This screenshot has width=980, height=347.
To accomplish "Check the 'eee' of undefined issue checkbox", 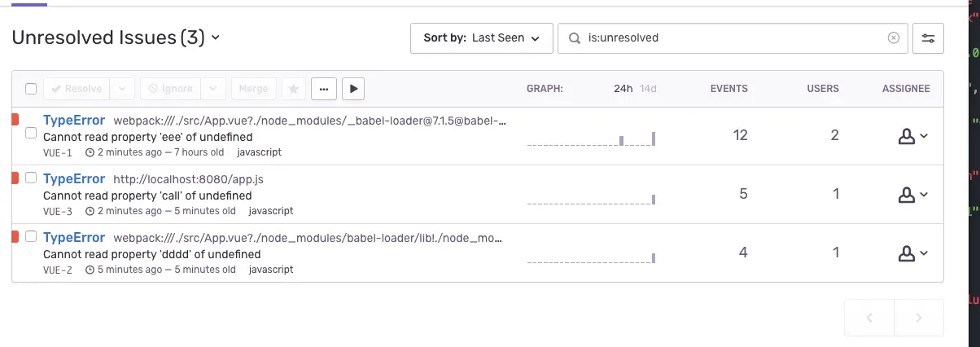I will 31,132.
